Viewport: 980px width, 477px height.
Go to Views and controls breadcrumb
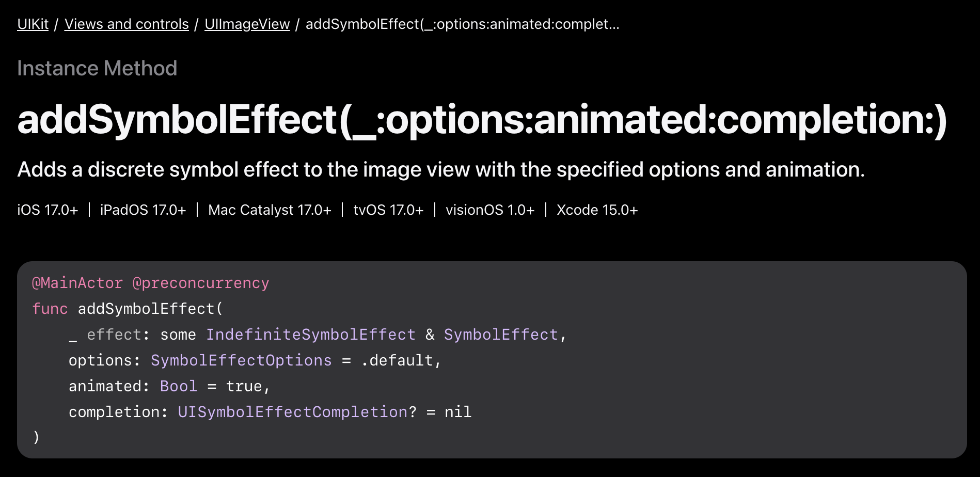[x=127, y=24]
